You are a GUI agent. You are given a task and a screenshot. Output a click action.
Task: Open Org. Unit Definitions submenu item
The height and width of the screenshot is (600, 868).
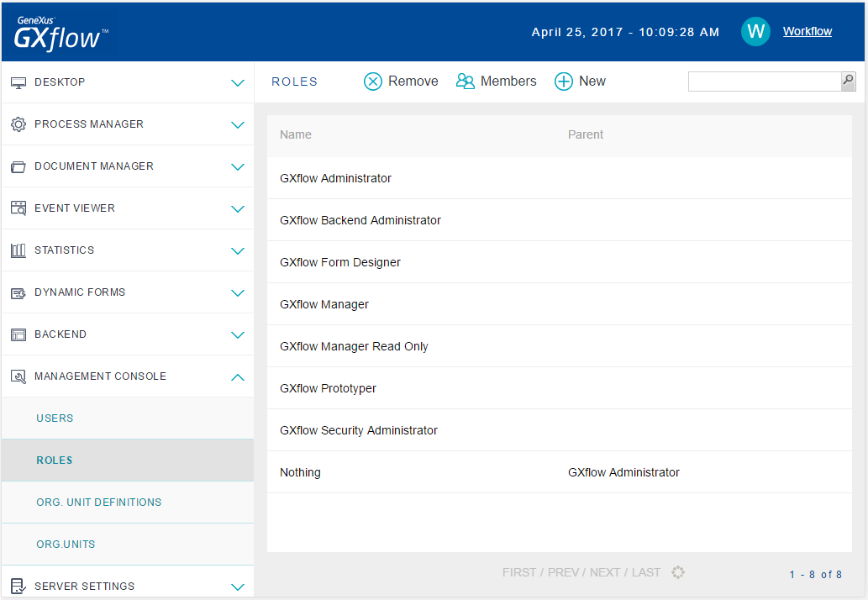pos(128,502)
